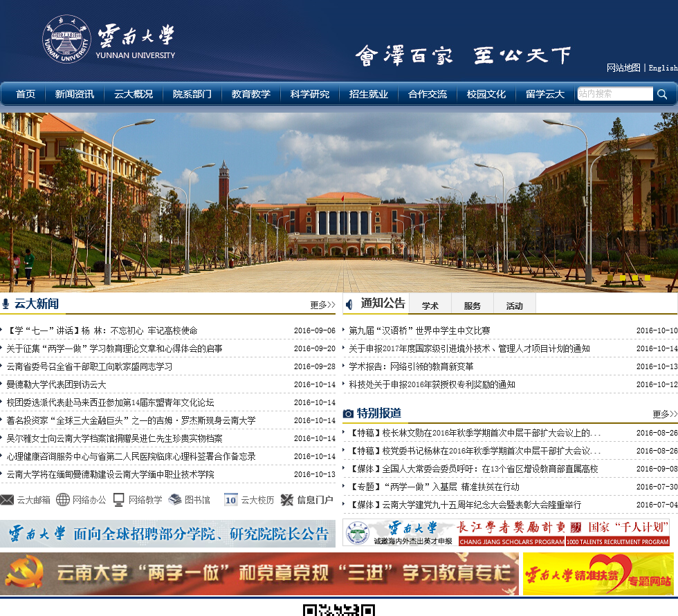The width and height of the screenshot is (678, 616).
Task: Open 云大概况 menu
Action: [x=133, y=94]
